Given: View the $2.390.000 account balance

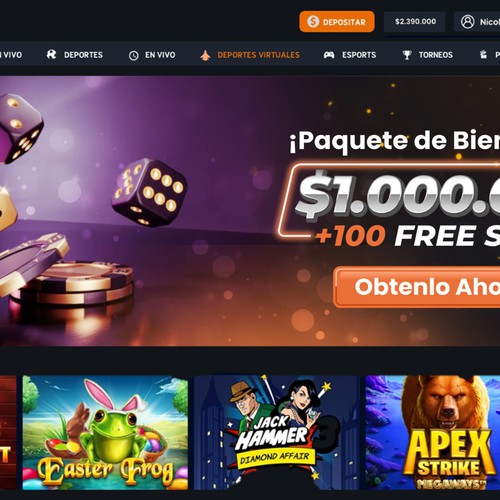Looking at the screenshot, I should coord(415,22).
